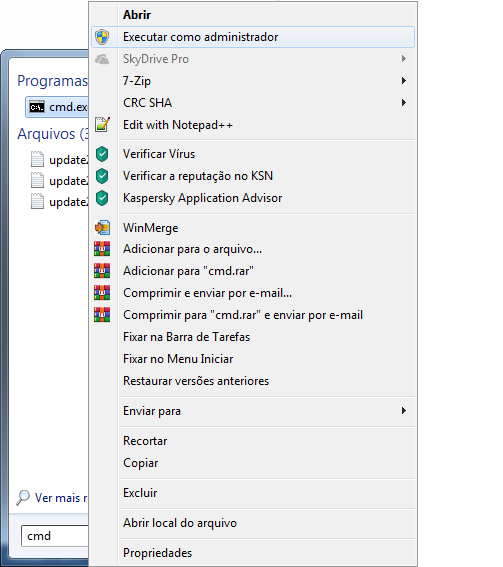Choose Copiar from the menu
The height and width of the screenshot is (567, 503).
click(253, 463)
